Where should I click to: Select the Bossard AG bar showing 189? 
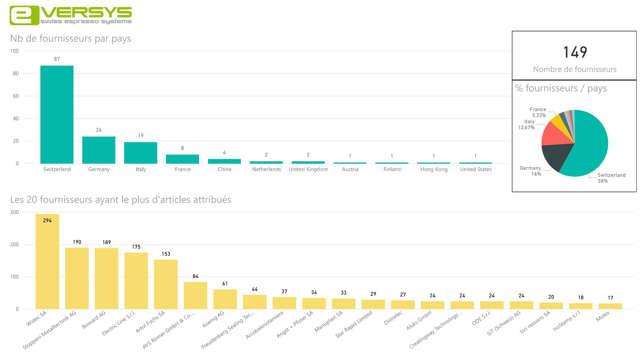107,279
